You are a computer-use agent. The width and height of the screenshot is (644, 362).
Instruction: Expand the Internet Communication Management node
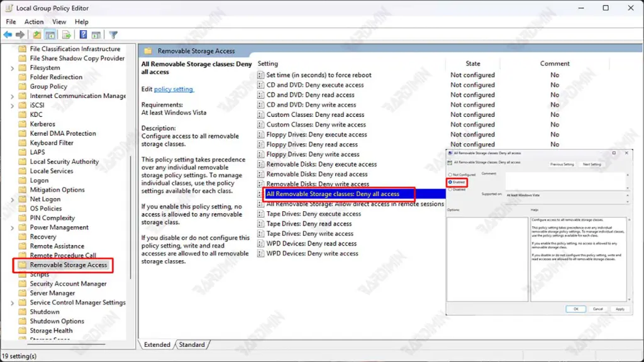coord(13,96)
